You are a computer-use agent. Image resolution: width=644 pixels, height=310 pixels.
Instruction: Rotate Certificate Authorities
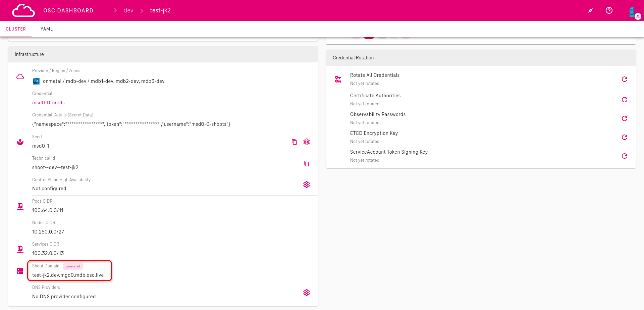624,100
